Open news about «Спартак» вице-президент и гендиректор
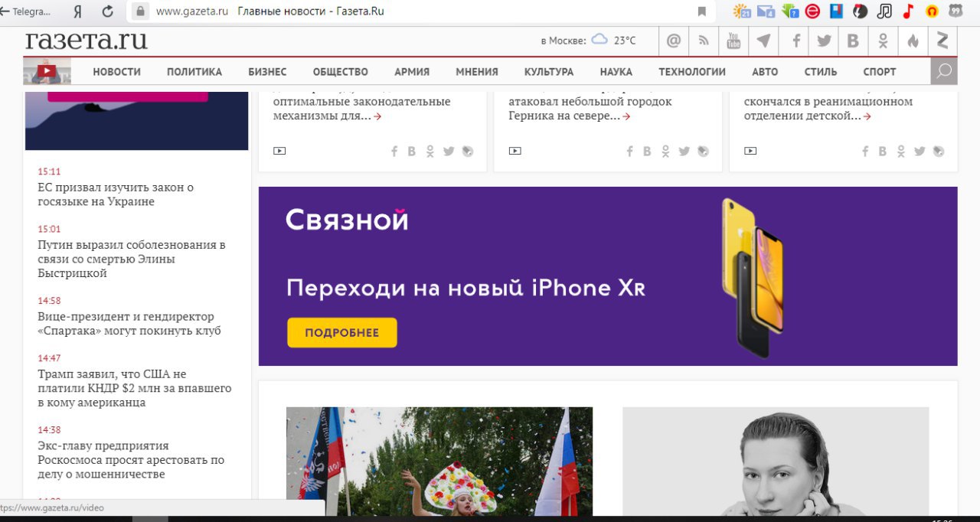The image size is (980, 522). [129, 324]
